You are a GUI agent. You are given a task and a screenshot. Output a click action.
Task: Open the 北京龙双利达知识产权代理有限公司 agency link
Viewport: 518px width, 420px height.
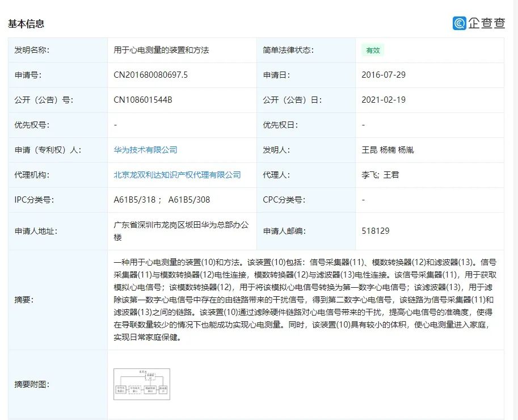coord(177,175)
